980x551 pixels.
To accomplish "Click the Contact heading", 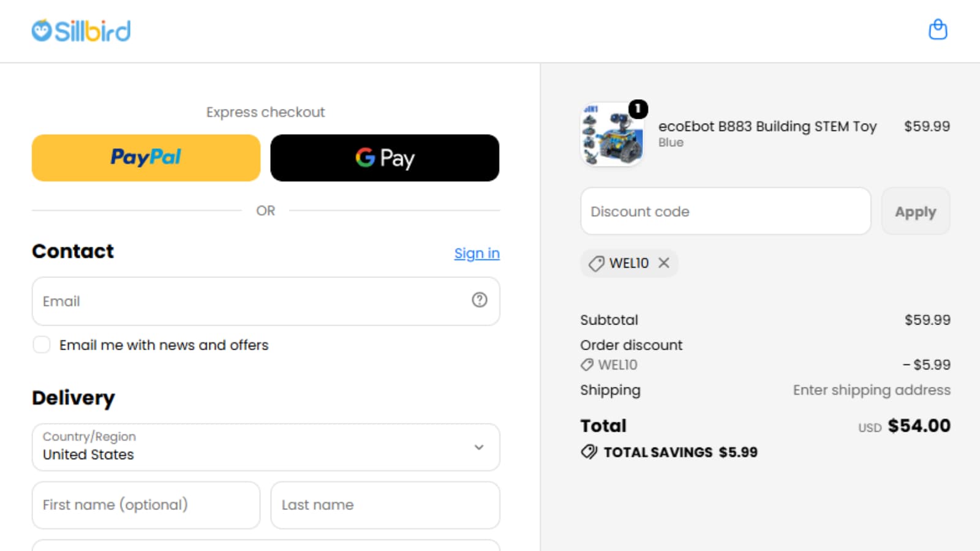I will point(73,251).
